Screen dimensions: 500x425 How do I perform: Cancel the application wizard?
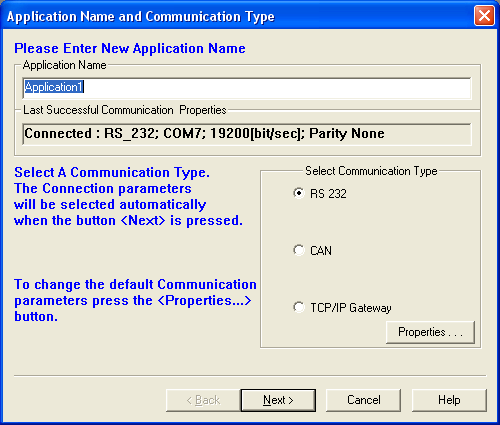pos(363,400)
